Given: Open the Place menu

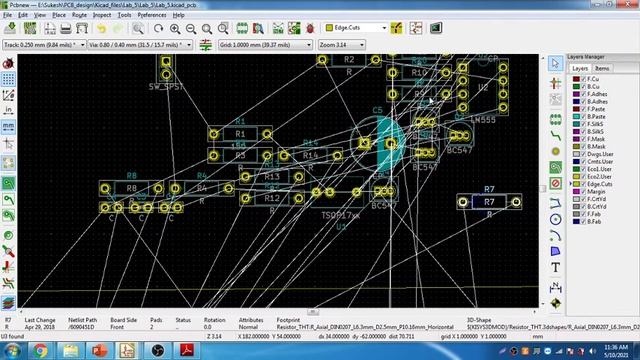Looking at the screenshot, I should [x=59, y=15].
